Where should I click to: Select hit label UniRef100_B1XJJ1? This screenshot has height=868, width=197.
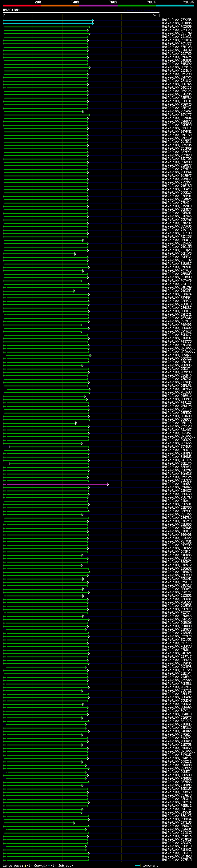click(x=176, y=128)
